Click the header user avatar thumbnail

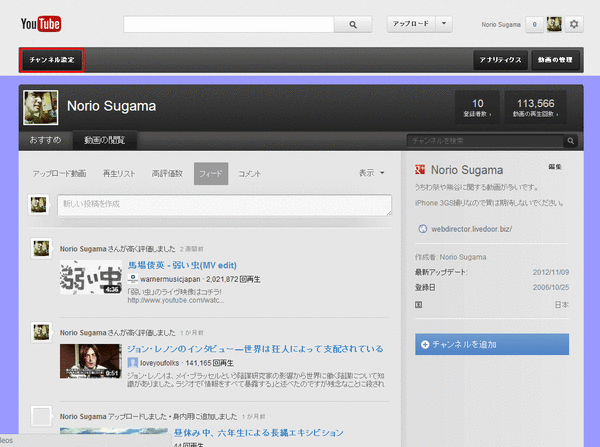[x=554, y=24]
